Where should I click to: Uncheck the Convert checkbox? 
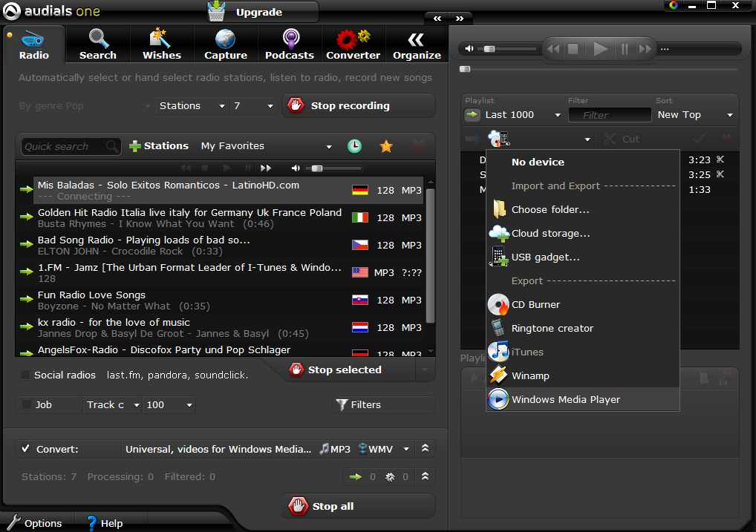coord(25,449)
